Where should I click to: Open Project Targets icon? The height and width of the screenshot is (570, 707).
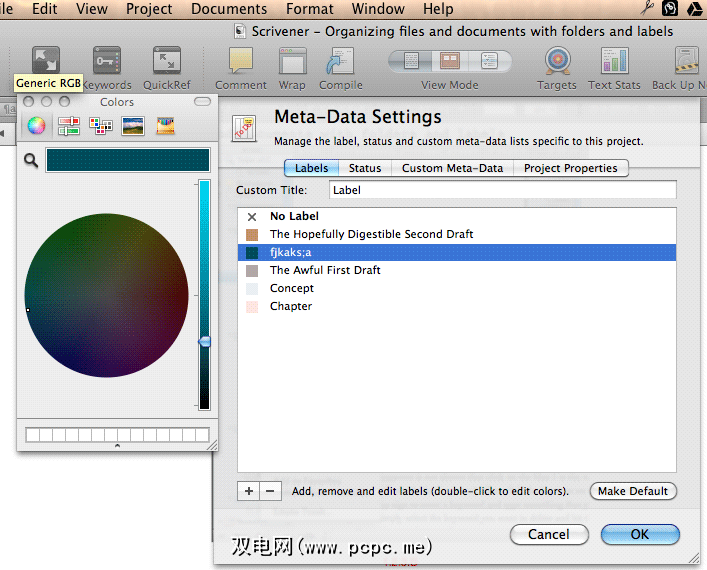coord(558,60)
